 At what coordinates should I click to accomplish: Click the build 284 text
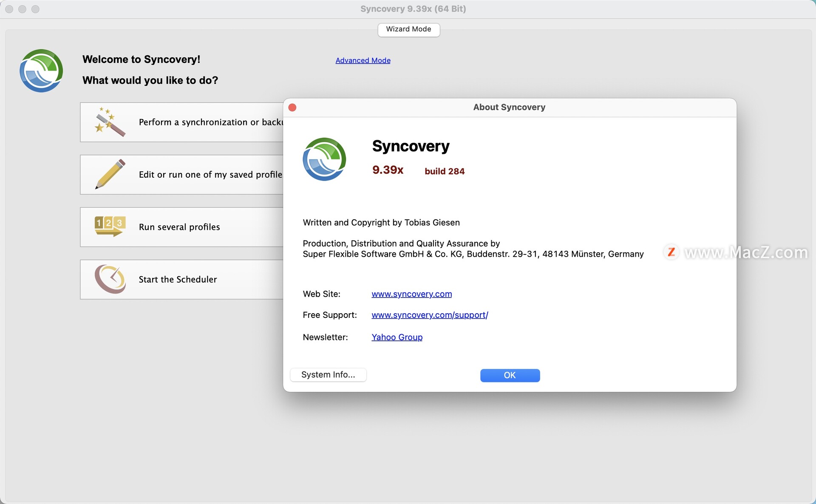tap(445, 171)
